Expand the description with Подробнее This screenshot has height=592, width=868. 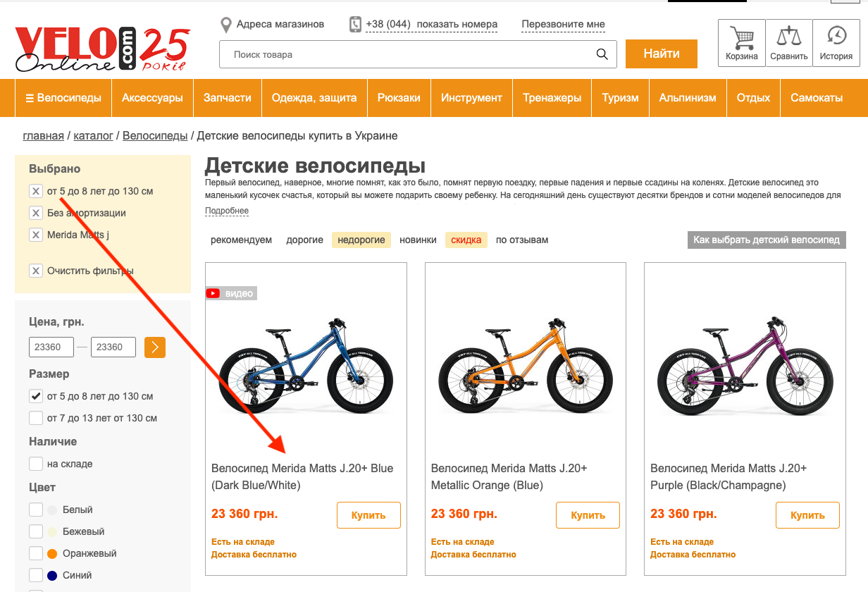coord(227,211)
